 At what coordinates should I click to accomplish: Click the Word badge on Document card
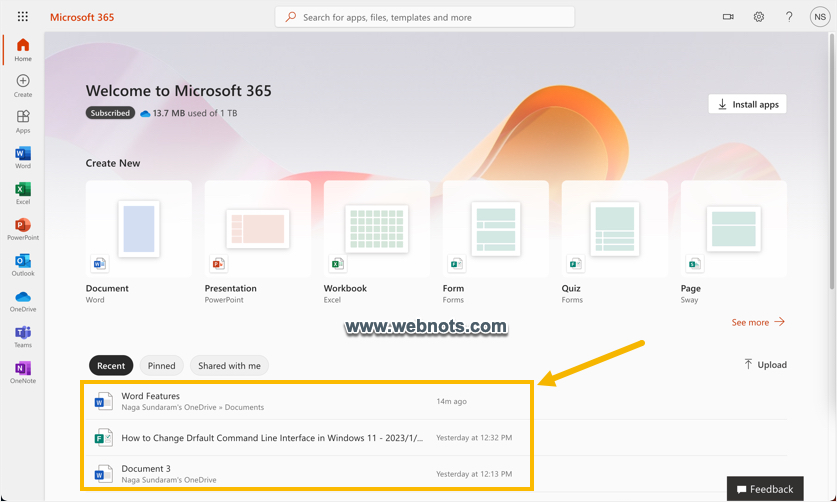pos(99,263)
